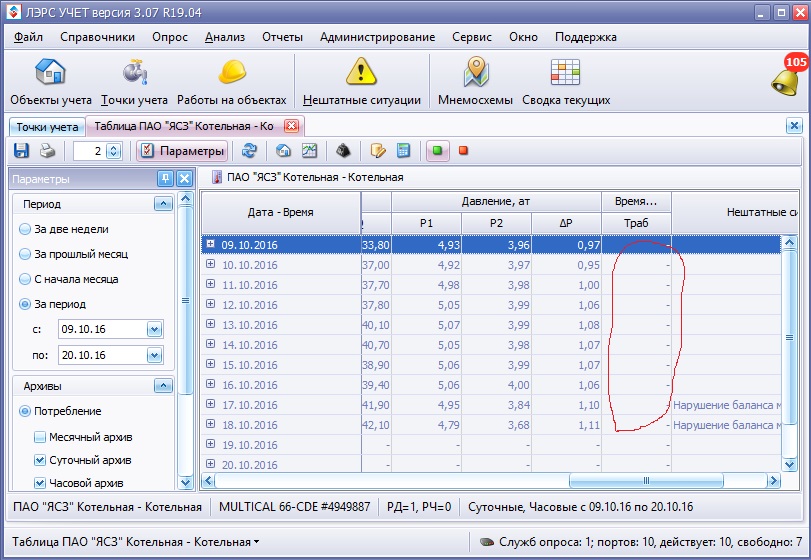This screenshot has width=811, height=560.
Task: Open the Сервис menu
Action: click(472, 37)
